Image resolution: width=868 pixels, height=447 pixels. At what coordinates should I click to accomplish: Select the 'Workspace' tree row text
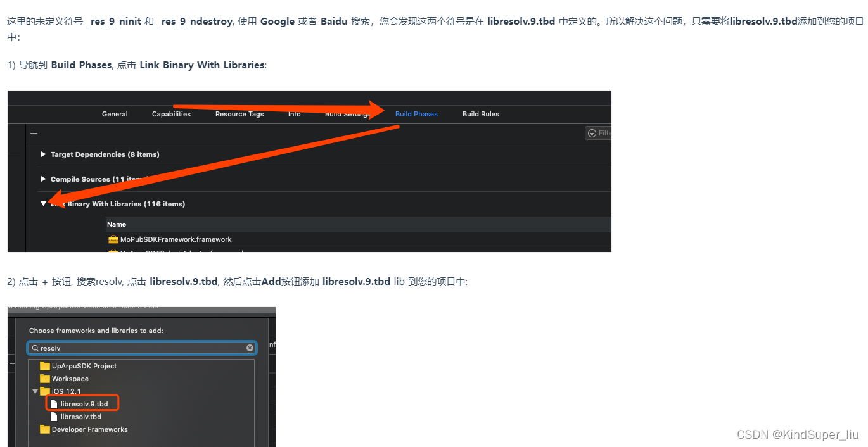pyautogui.click(x=70, y=379)
